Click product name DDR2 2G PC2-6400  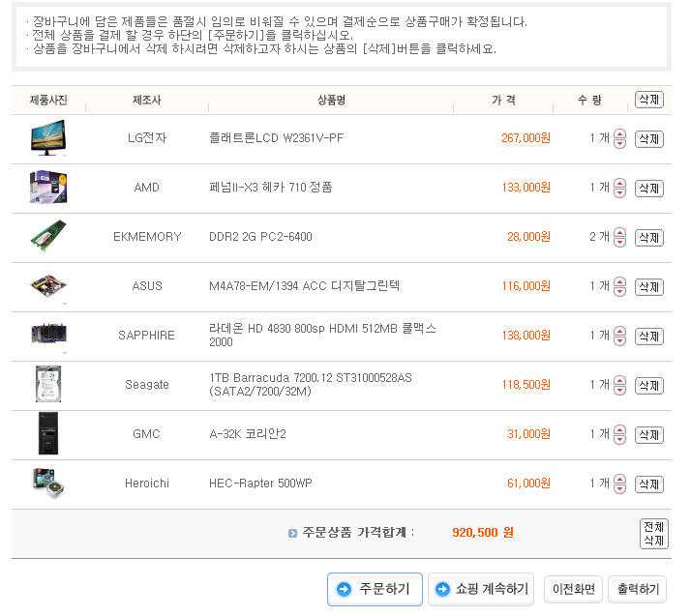click(x=260, y=237)
